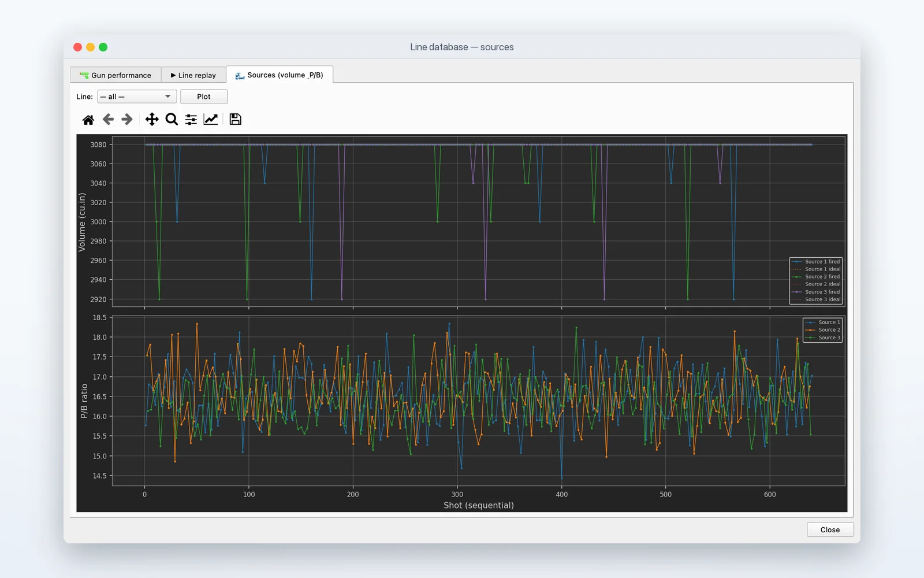Click the Plot button

tap(204, 97)
